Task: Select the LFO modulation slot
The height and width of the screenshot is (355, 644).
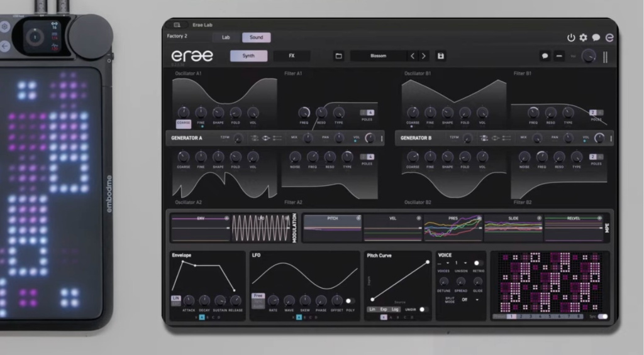Action: [261, 227]
